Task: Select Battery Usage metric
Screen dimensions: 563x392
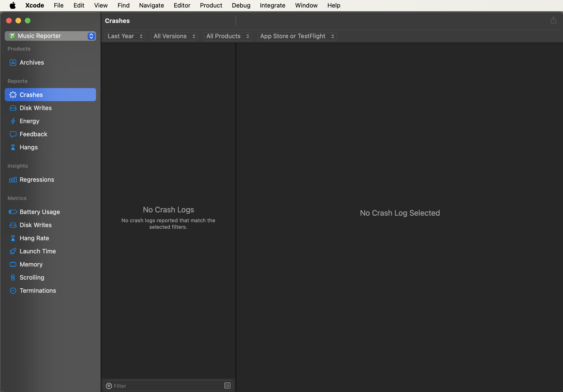Action: [50, 212]
